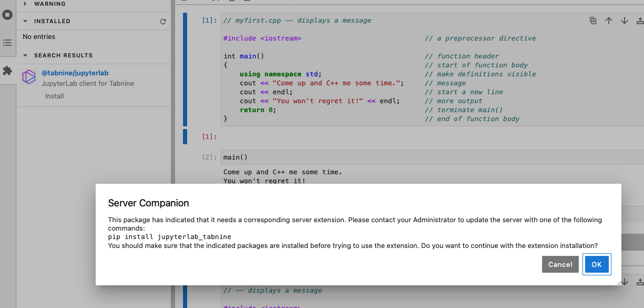This screenshot has width=644, height=308.
Task: Refresh the Installed extensions list
Action: (x=163, y=22)
